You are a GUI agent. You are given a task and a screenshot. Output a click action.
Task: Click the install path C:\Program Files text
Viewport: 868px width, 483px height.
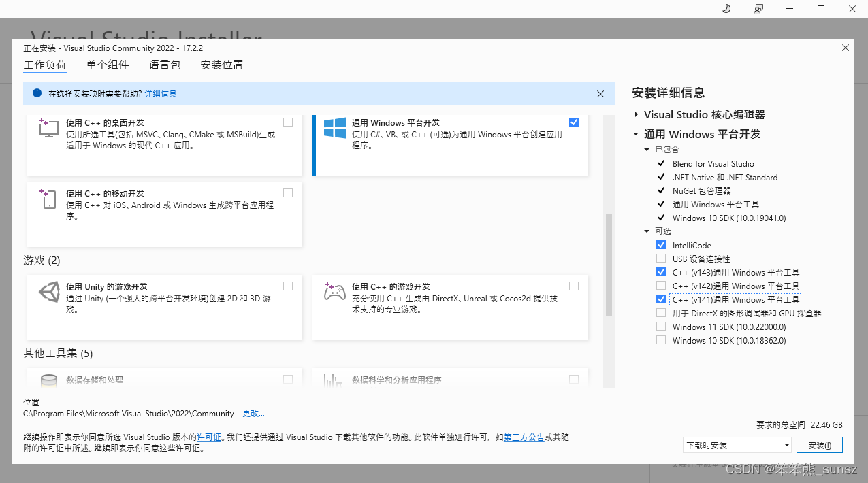click(x=129, y=414)
